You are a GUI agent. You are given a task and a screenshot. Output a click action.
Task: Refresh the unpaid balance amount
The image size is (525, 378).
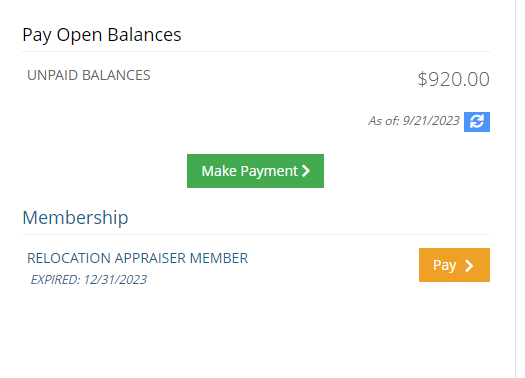(x=477, y=122)
